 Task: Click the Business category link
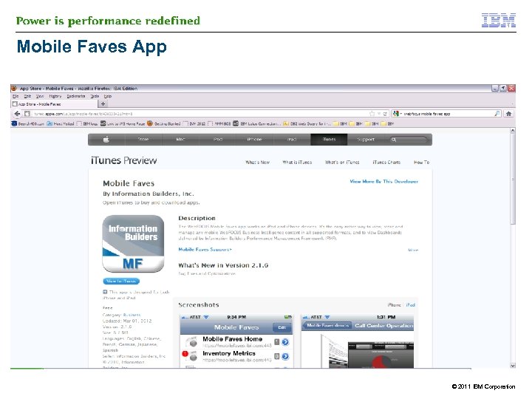click(x=132, y=315)
